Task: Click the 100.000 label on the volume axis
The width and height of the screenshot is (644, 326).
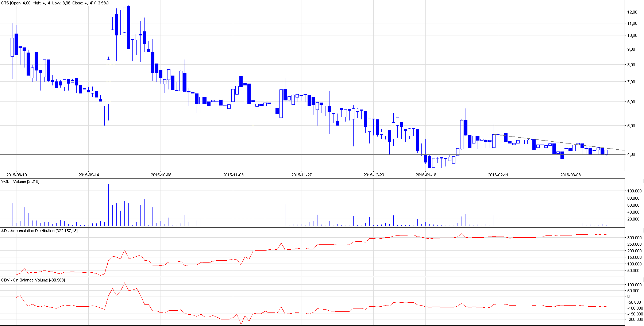Action: 634,191
